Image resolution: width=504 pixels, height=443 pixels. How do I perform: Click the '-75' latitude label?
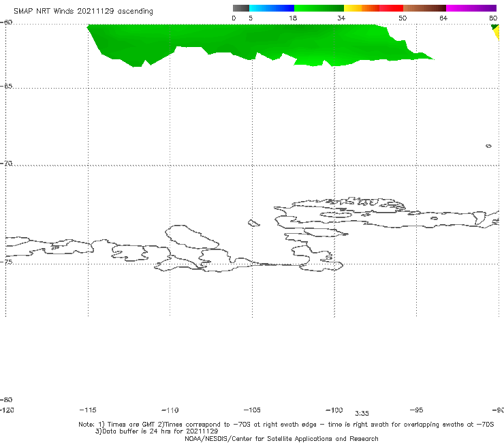pos(6,262)
